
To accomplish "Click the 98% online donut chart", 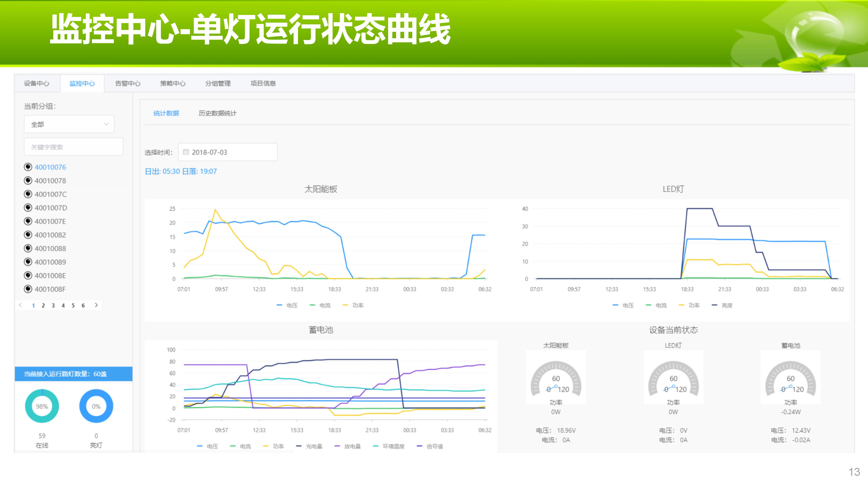I will pyautogui.click(x=42, y=406).
